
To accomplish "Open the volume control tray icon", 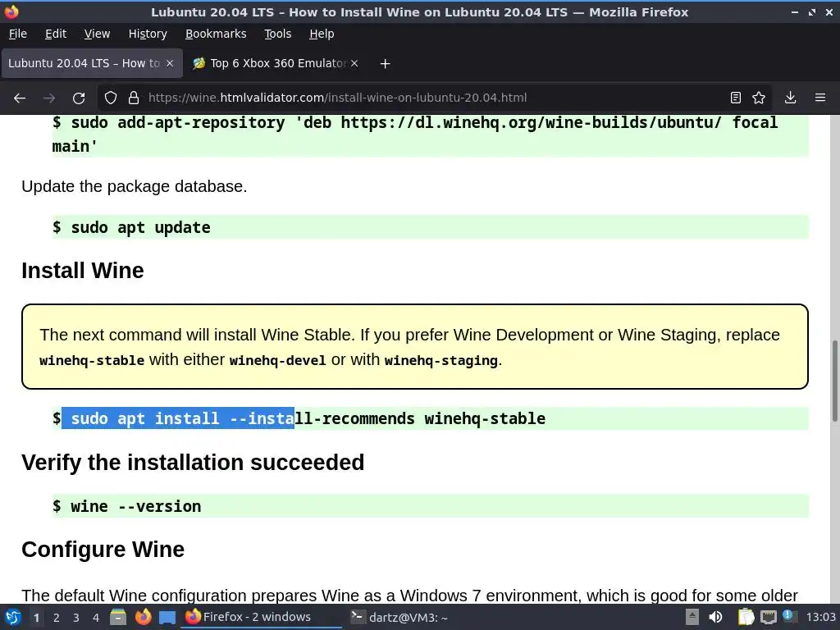I will [x=715, y=617].
